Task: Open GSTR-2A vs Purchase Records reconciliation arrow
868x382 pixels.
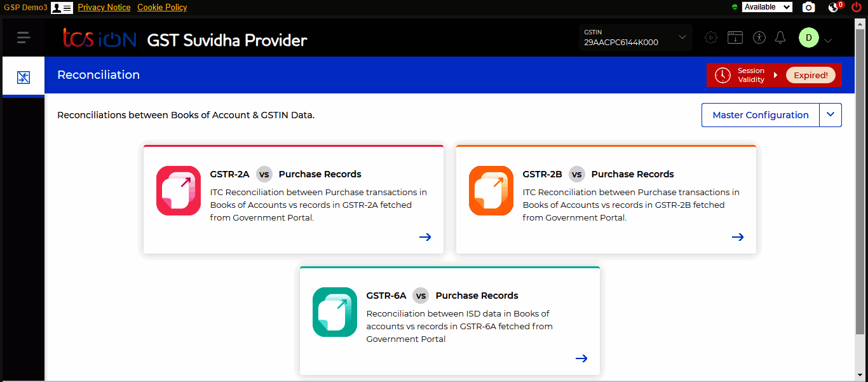Action: pos(425,236)
